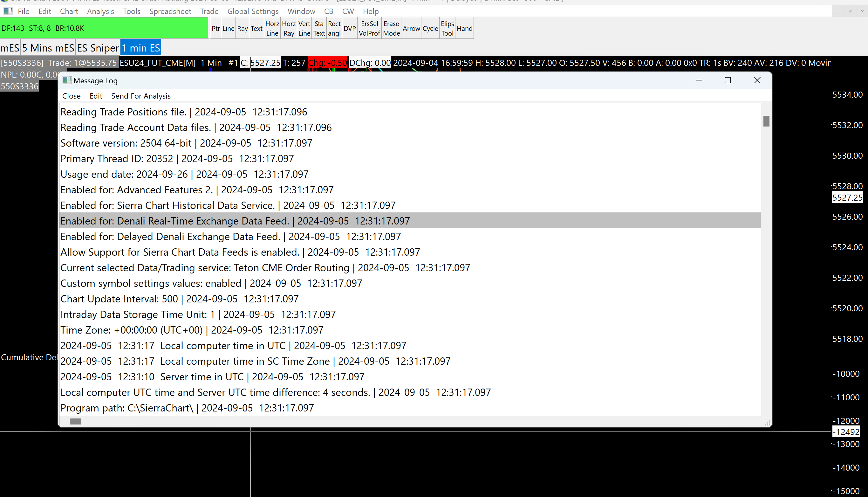
Task: Select the Ellipse Tool button
Action: [x=447, y=28]
